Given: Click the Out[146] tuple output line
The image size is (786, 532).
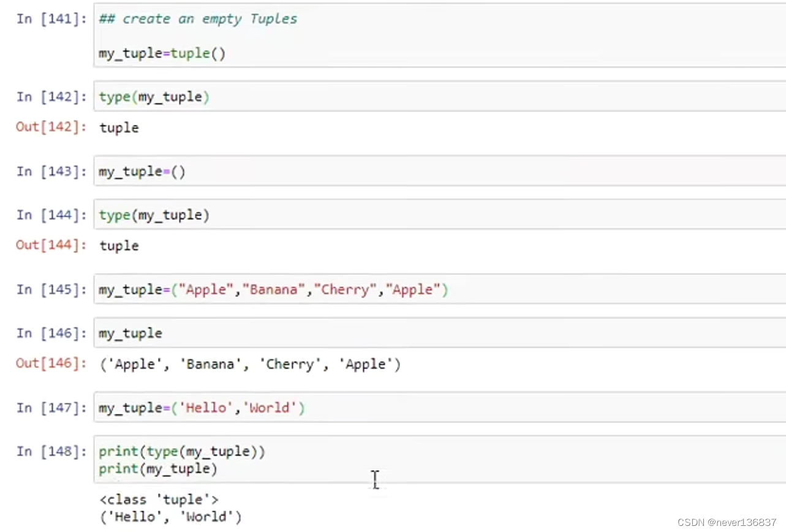Looking at the screenshot, I should coord(249,364).
